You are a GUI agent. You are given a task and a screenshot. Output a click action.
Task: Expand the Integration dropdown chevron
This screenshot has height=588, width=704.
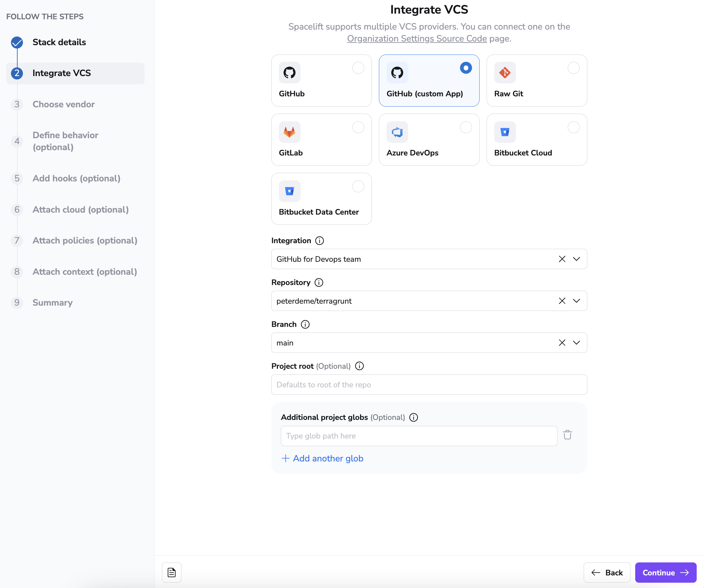click(576, 259)
